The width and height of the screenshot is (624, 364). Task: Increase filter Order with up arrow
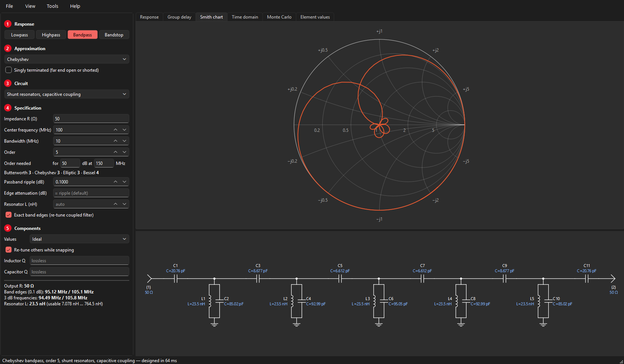[x=116, y=152]
